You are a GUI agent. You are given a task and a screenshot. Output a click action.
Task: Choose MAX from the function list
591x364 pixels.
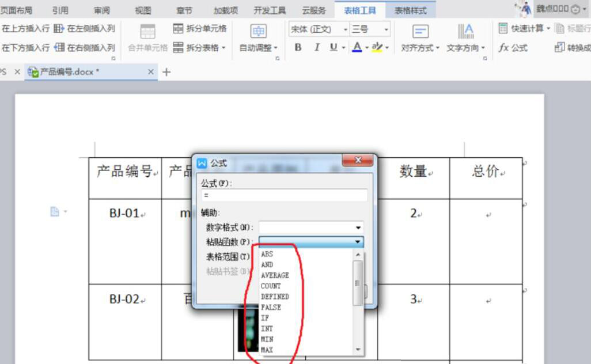pyautogui.click(x=267, y=350)
